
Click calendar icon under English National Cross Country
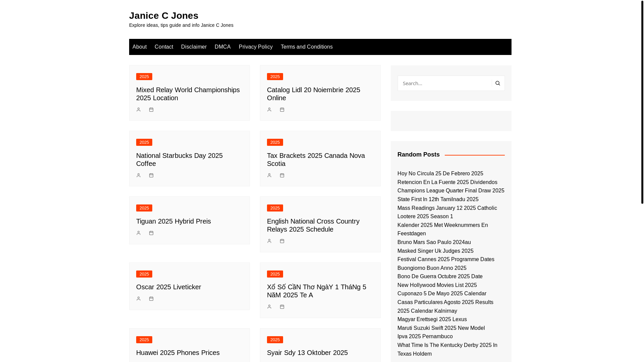(282, 241)
